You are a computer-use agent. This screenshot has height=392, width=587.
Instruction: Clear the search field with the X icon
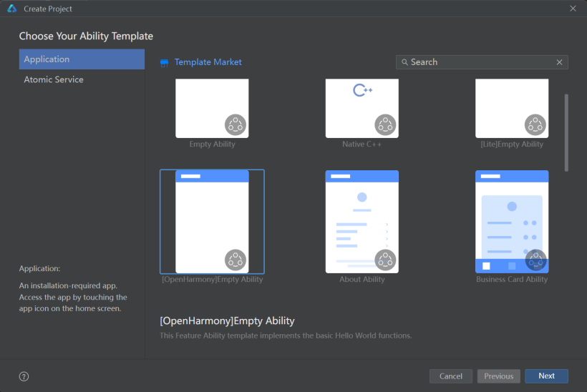click(559, 62)
